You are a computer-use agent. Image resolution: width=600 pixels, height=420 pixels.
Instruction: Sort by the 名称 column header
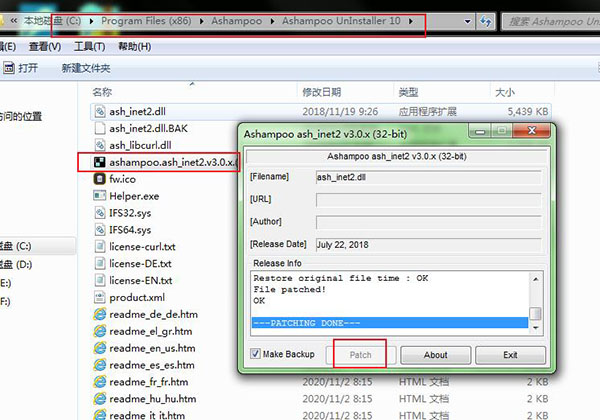pos(102,92)
